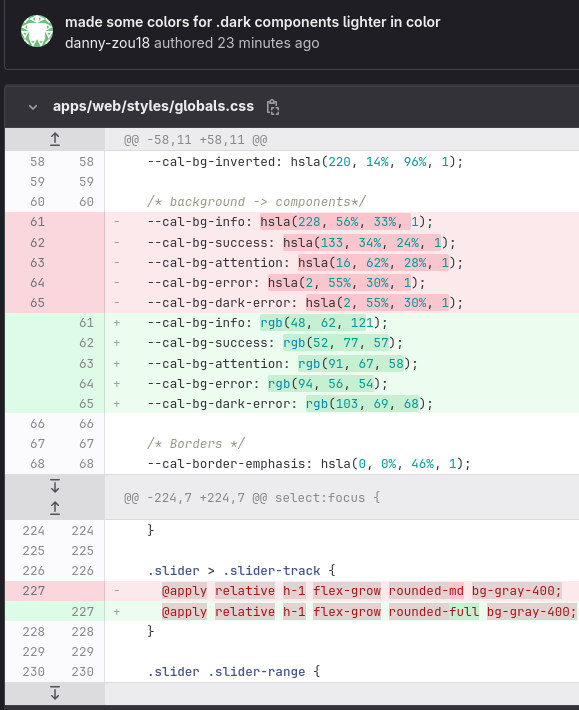Click removed 'rounded-md' token

tap(426, 591)
